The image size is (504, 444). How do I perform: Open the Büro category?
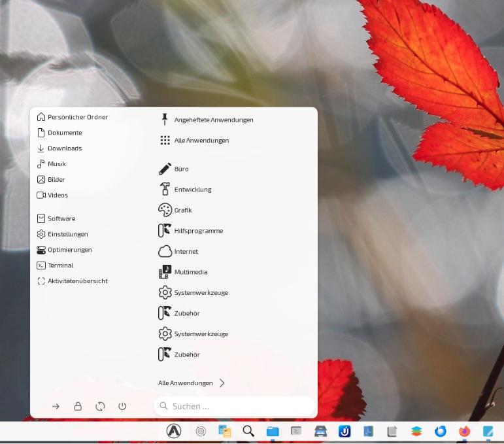[181, 169]
